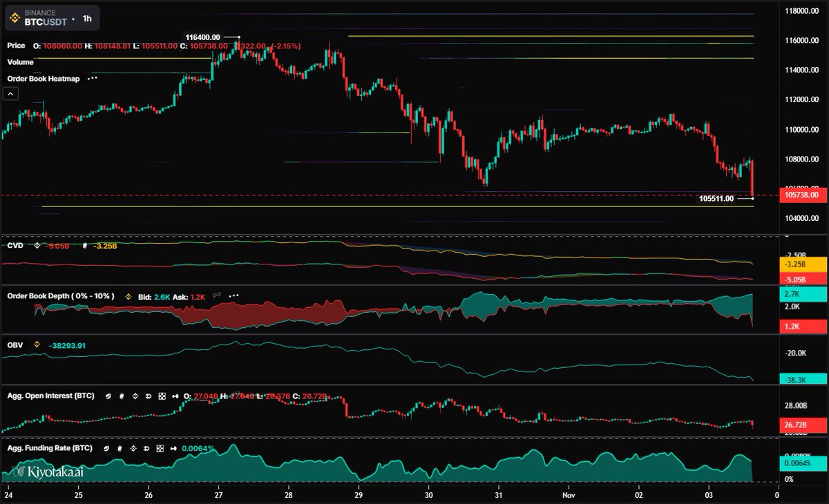Click the red 105738.00 price tag on the scale

coord(801,195)
